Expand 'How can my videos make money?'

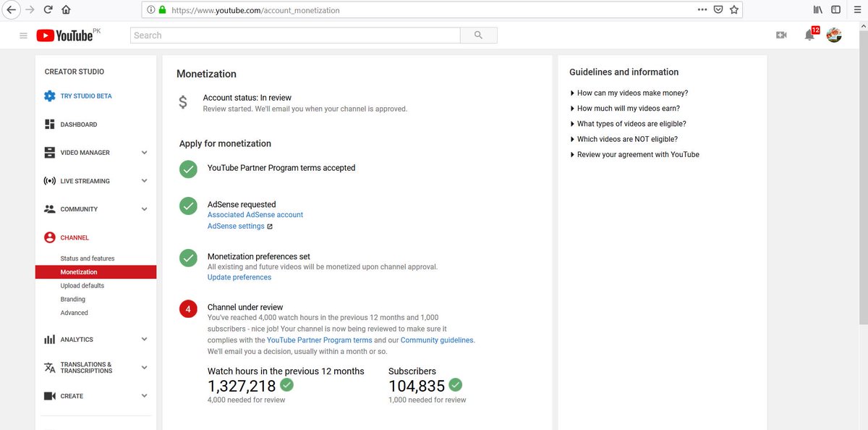[629, 93]
